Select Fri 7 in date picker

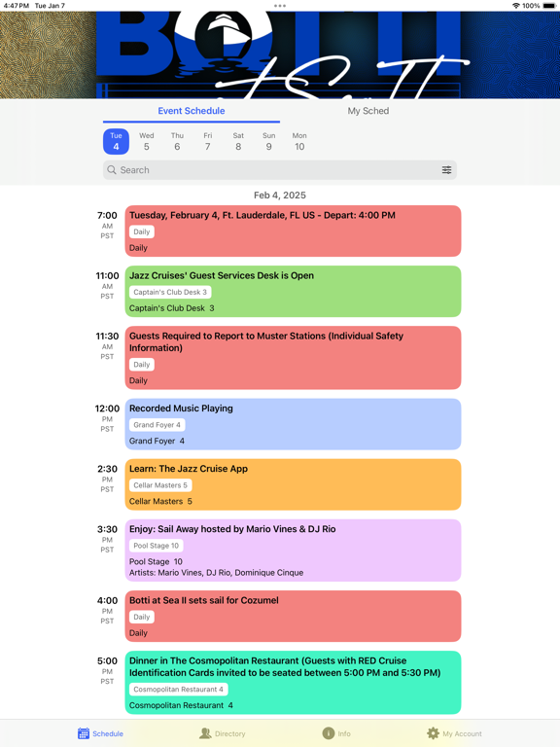[x=208, y=141]
